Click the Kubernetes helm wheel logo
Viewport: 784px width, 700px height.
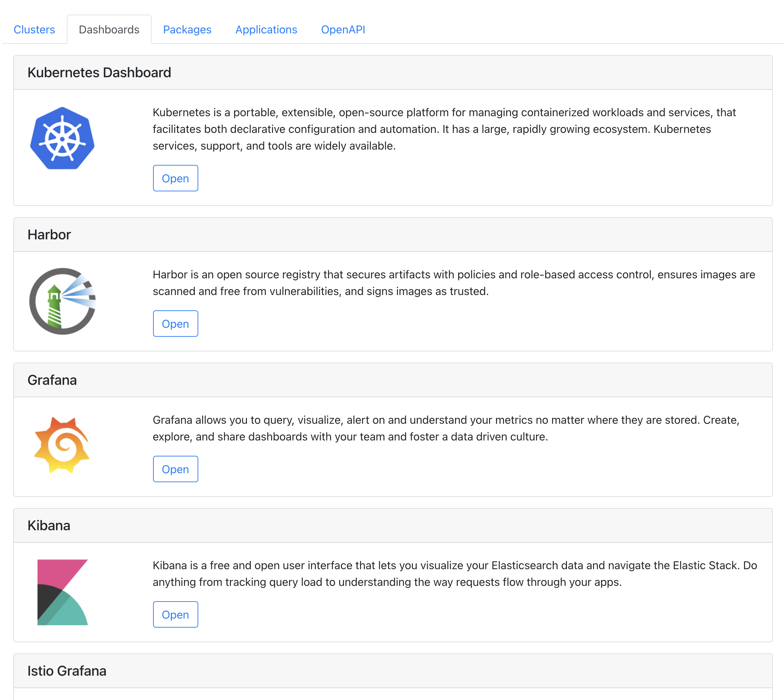[62, 138]
